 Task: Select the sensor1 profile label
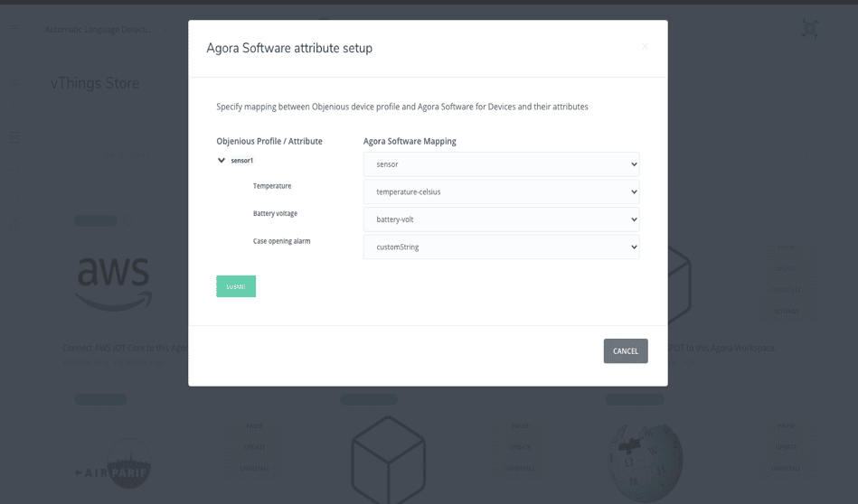pos(242,160)
